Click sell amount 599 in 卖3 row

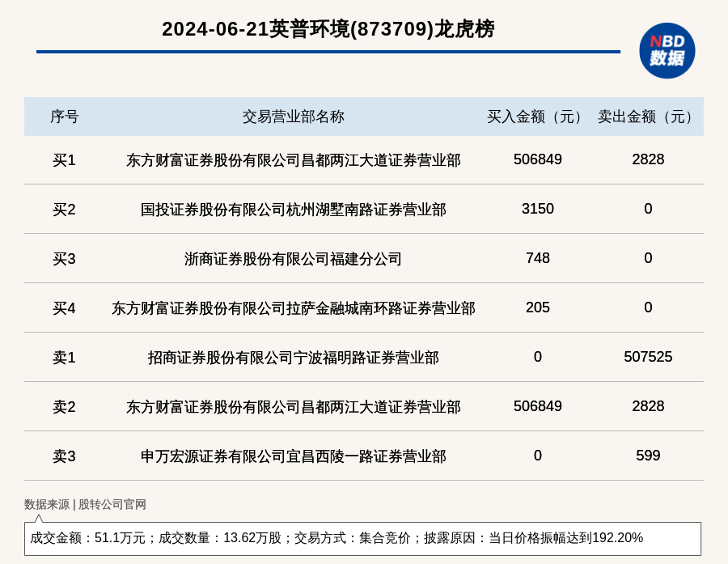pyautogui.click(x=648, y=456)
